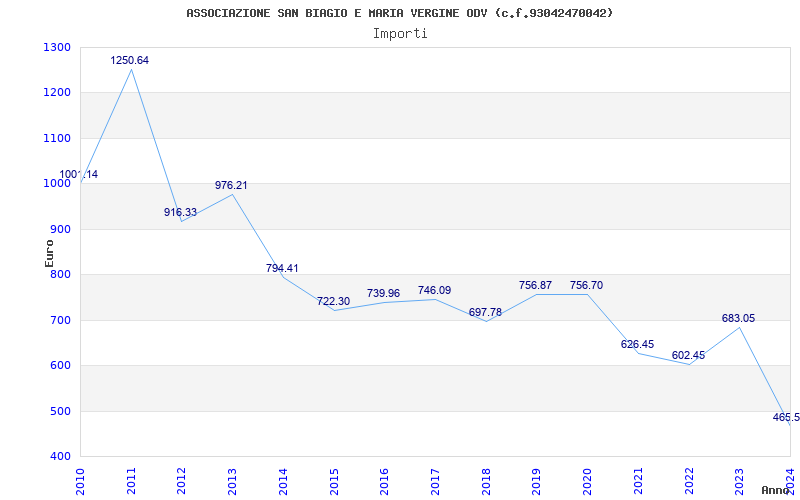Image resolution: width=800 pixels, height=500 pixels.
Task: Click the 700 y-axis tick
Action: click(60, 320)
